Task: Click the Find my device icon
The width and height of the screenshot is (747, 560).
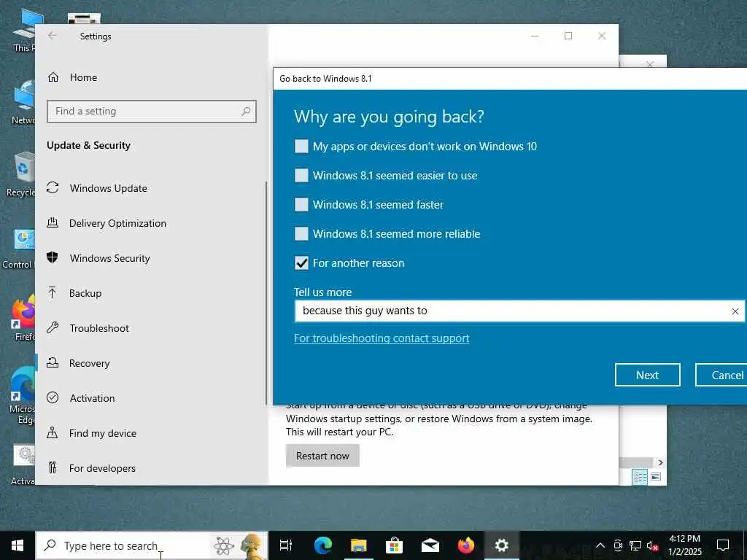Action: pyautogui.click(x=53, y=432)
